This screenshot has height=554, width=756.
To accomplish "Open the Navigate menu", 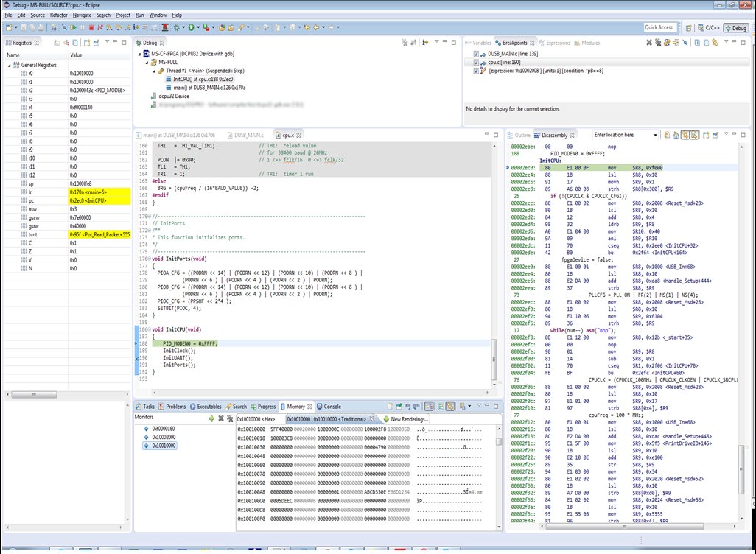I will pos(82,15).
